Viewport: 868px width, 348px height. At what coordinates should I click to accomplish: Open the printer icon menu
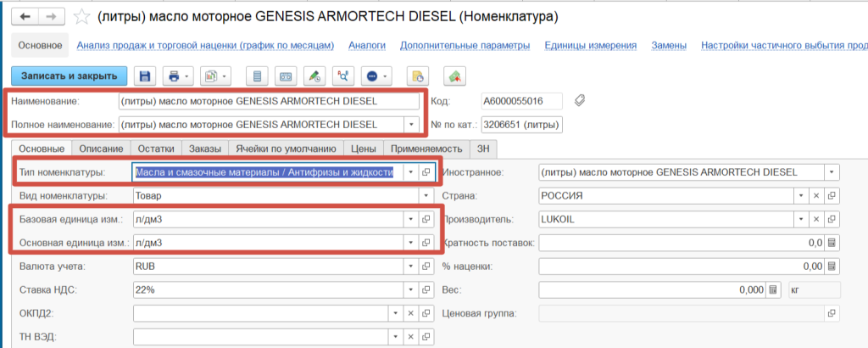coord(178,76)
